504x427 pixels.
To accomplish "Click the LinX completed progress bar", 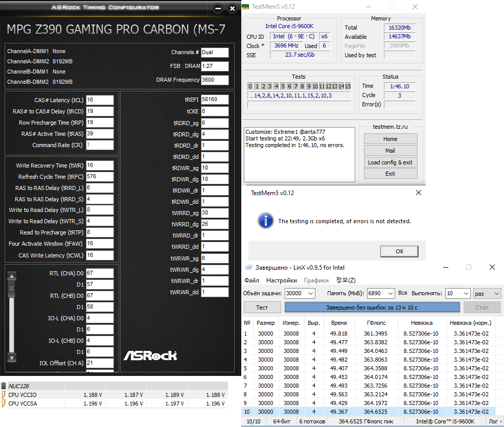I will [372, 307].
